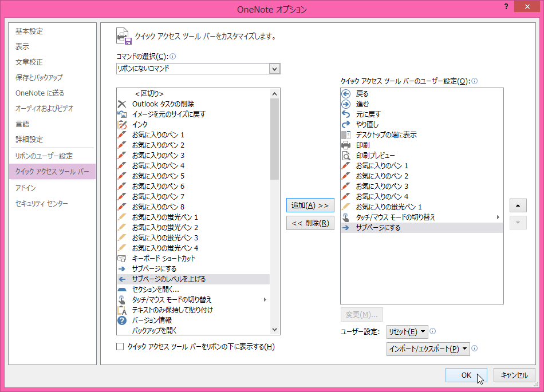Click the 追加(A) >> button
Screen dimensions: 544x392
310,205
